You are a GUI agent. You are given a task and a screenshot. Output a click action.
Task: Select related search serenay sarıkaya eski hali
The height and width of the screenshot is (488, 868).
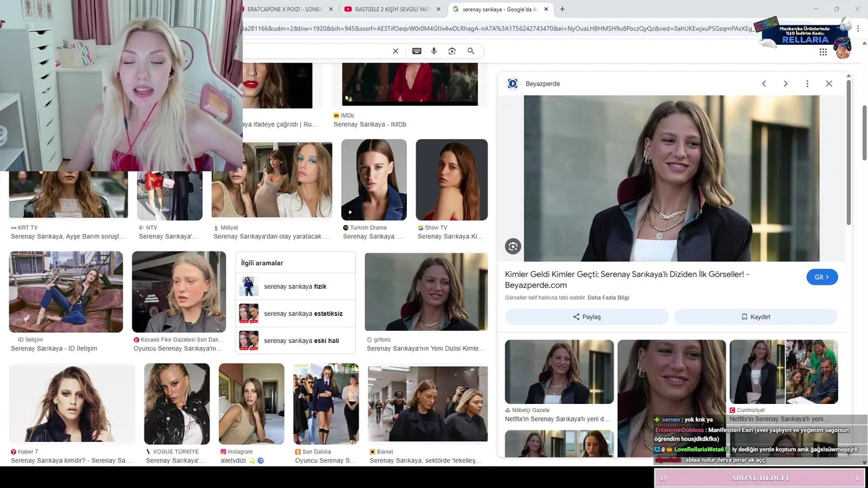(295, 341)
